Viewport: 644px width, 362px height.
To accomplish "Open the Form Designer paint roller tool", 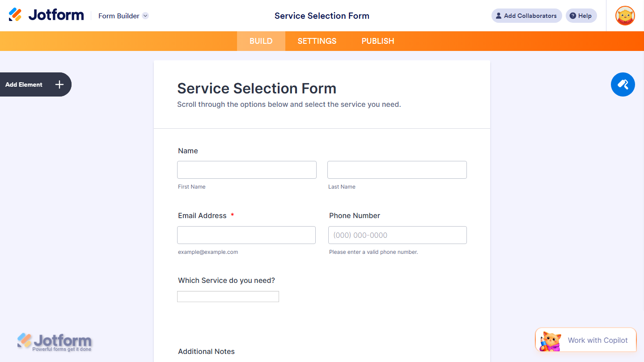I will pyautogui.click(x=623, y=84).
